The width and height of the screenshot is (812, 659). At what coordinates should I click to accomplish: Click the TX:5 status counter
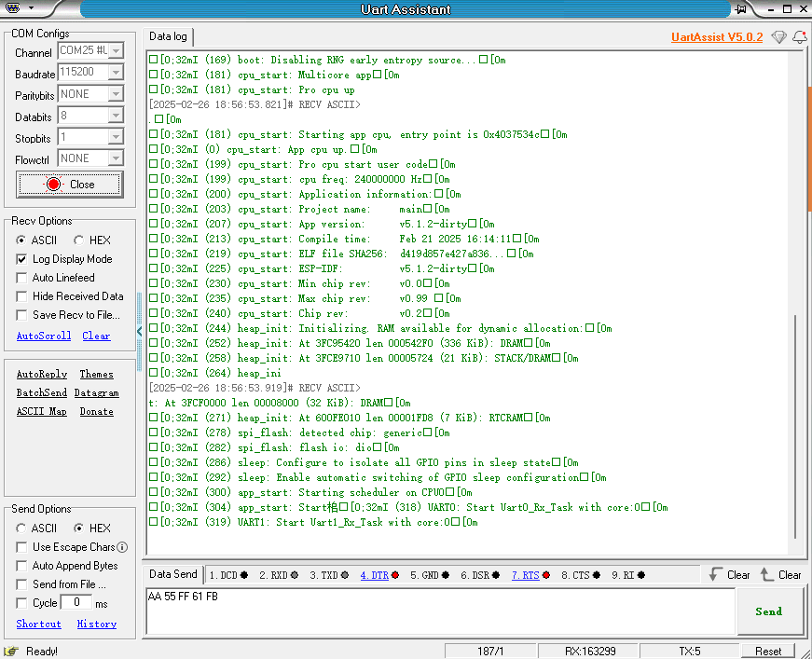(689, 652)
